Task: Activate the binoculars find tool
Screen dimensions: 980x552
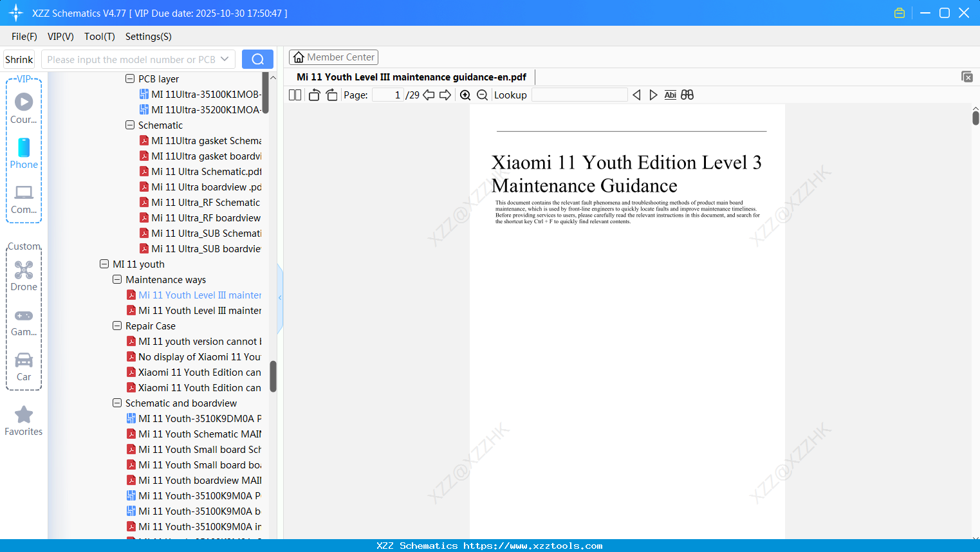Action: point(687,95)
